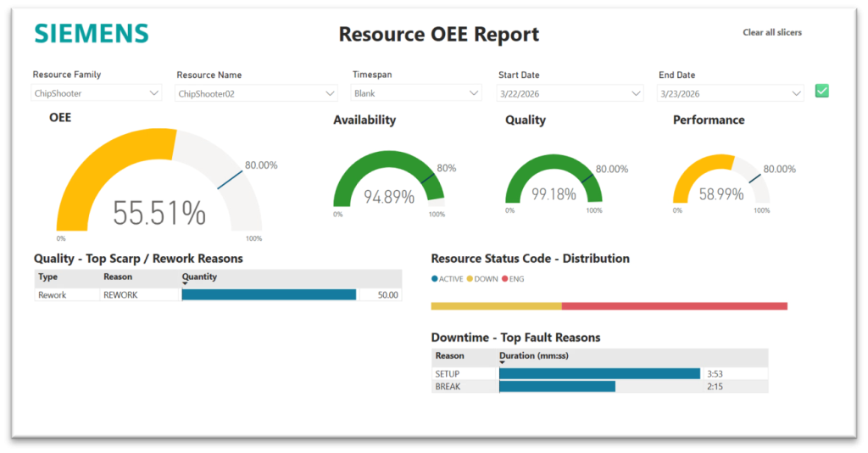Image resolution: width=868 pixels, height=453 pixels.
Task: Click Clear all slicers
Action: 772,32
